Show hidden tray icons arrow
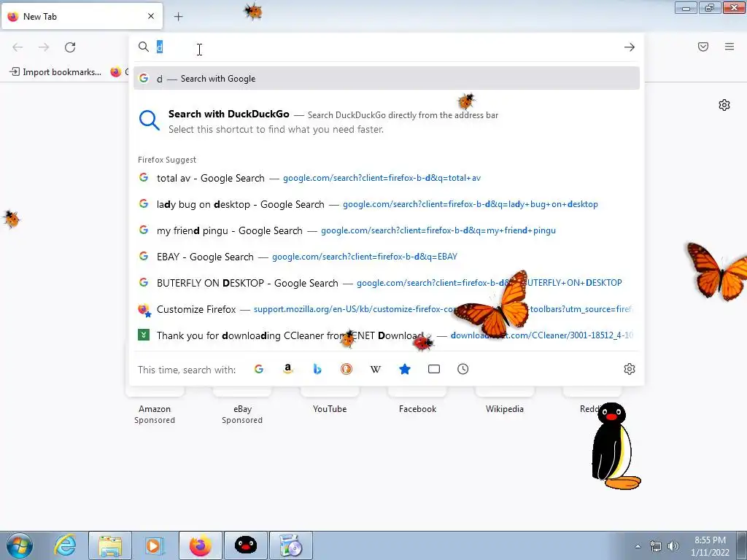The height and width of the screenshot is (560, 747). pos(638,546)
